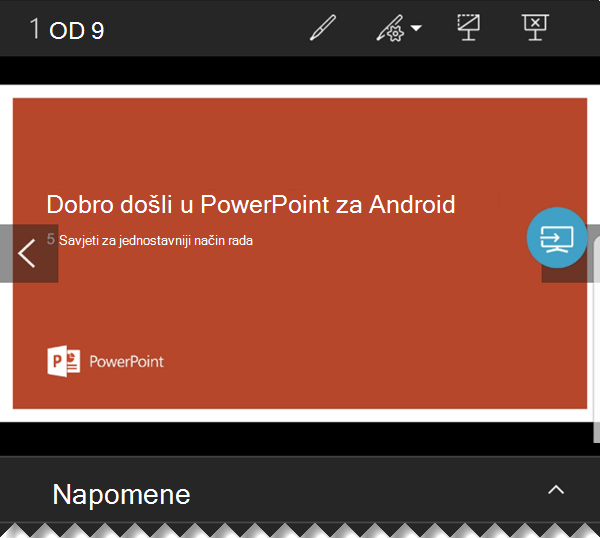The image size is (600, 538).
Task: Click the PowerPoint logo on the slide
Action: (x=106, y=361)
